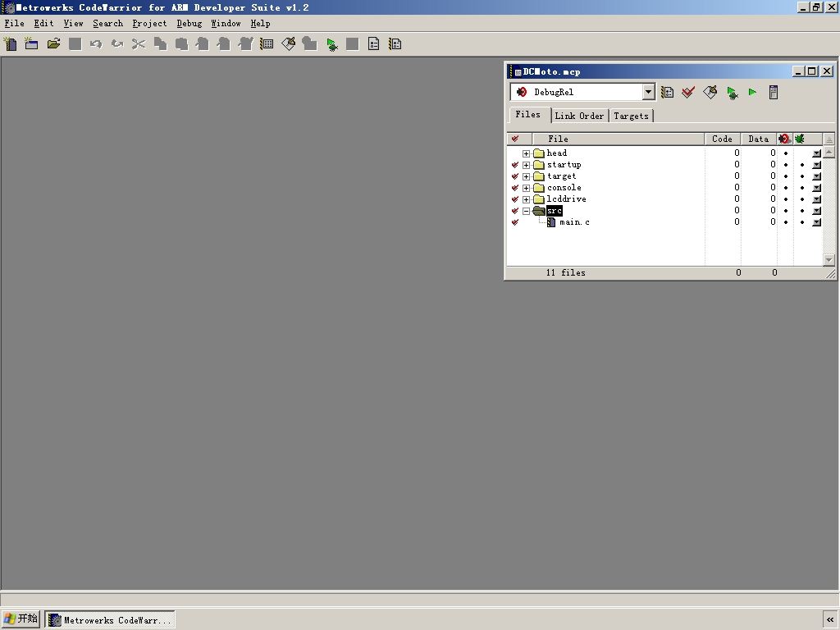This screenshot has width=840, height=630.
Task: Click the red debug column header icon
Action: click(785, 139)
